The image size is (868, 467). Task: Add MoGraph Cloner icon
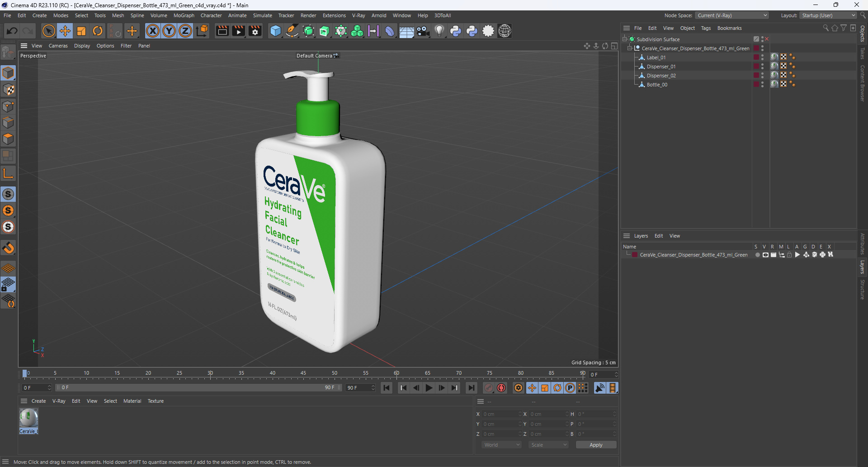(x=357, y=31)
